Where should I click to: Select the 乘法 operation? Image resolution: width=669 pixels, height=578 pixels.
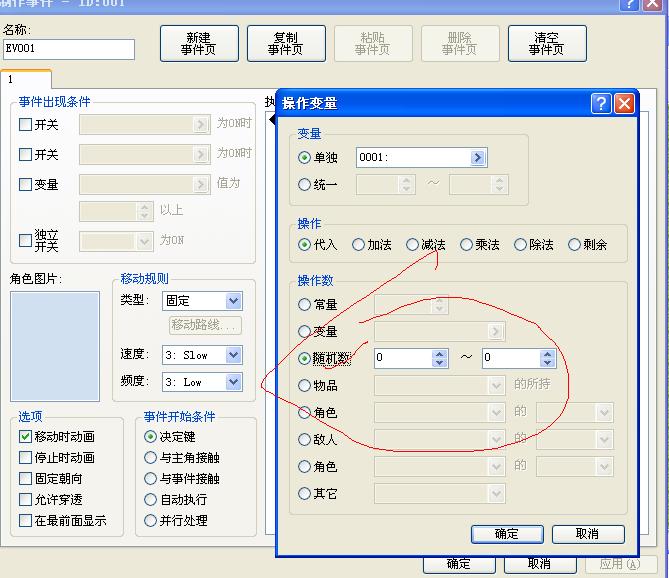click(466, 245)
